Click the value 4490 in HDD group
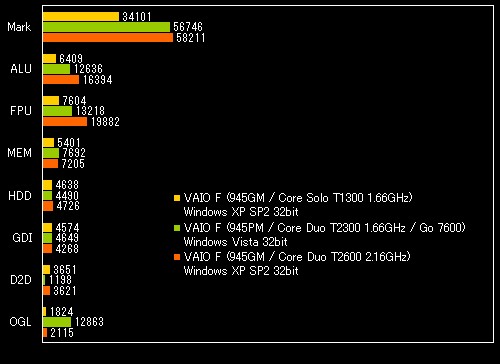This screenshot has width=500, height=364. pyautogui.click(x=67, y=196)
